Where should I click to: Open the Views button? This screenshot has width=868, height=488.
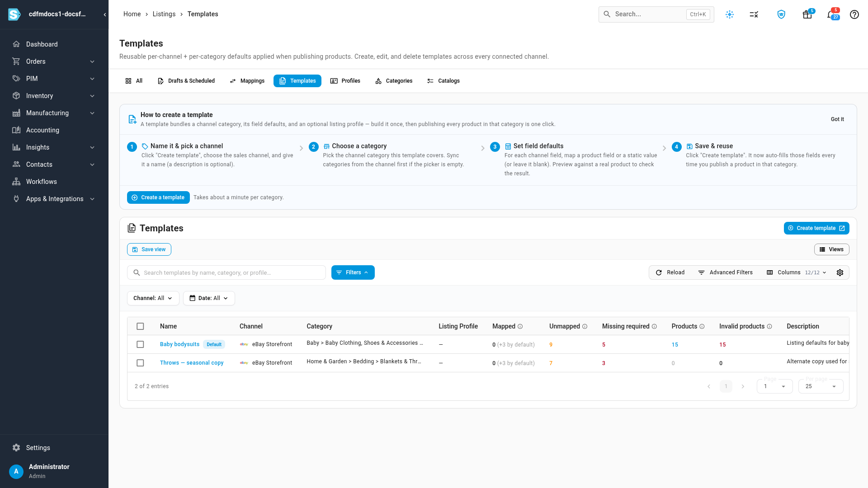pos(831,249)
